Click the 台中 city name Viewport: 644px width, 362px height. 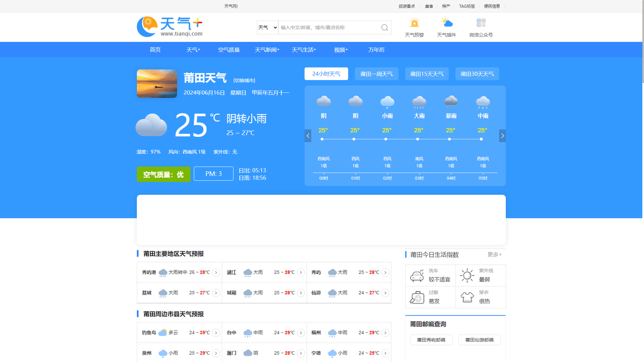pos(232,333)
